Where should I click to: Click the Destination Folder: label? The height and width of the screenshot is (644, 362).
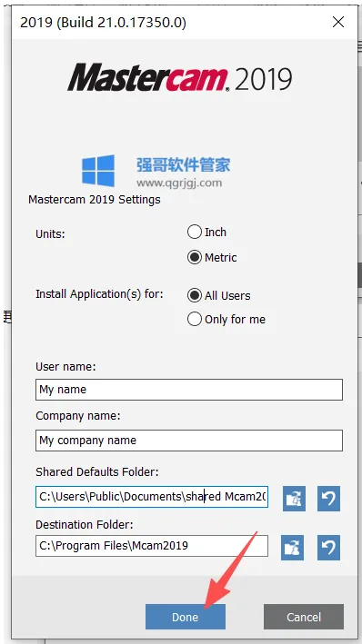coord(85,524)
